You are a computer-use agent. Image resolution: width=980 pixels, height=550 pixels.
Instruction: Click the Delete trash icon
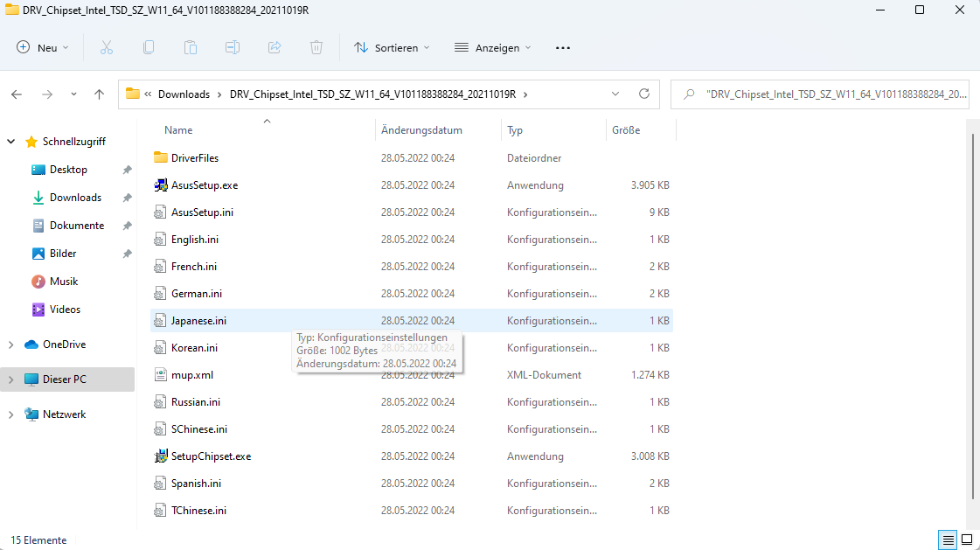pyautogui.click(x=316, y=47)
